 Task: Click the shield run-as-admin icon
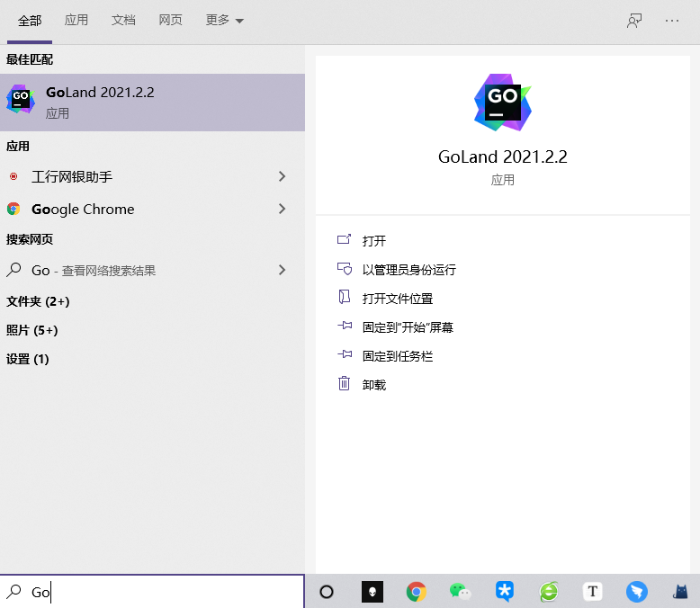(345, 269)
